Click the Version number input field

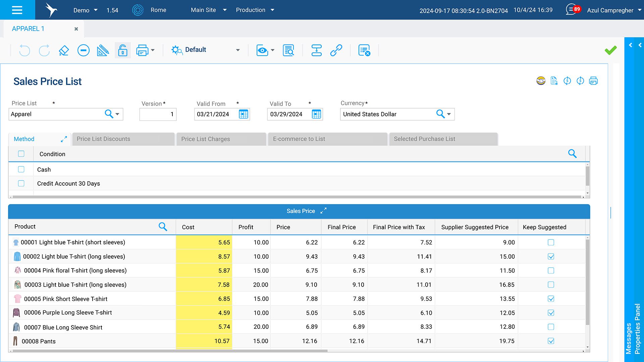point(158,114)
